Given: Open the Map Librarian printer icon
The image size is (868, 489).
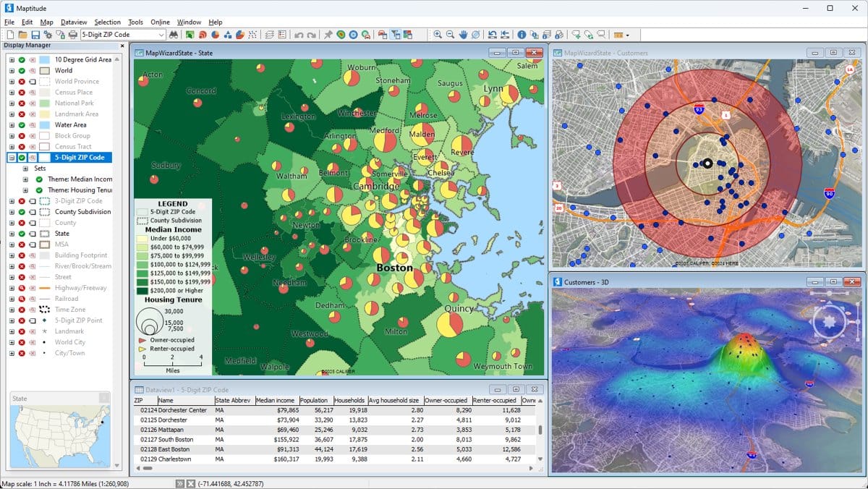Looking at the screenshot, I should tap(74, 34).
